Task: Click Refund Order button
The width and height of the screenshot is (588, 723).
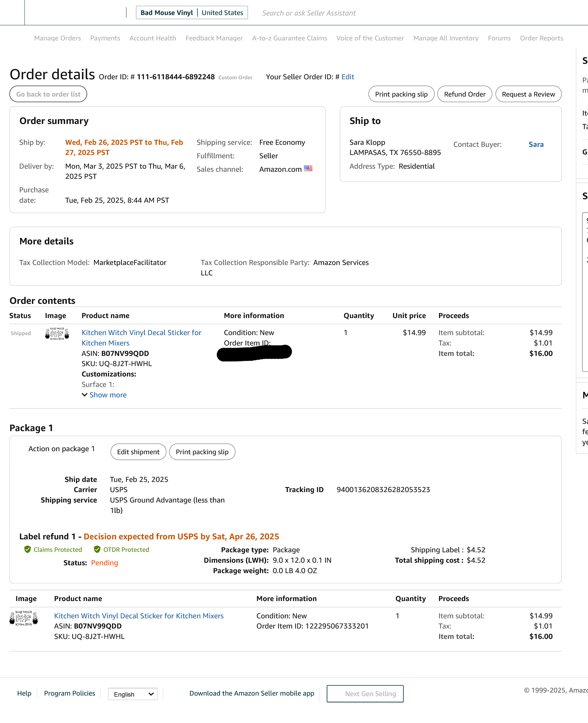Action: (465, 94)
